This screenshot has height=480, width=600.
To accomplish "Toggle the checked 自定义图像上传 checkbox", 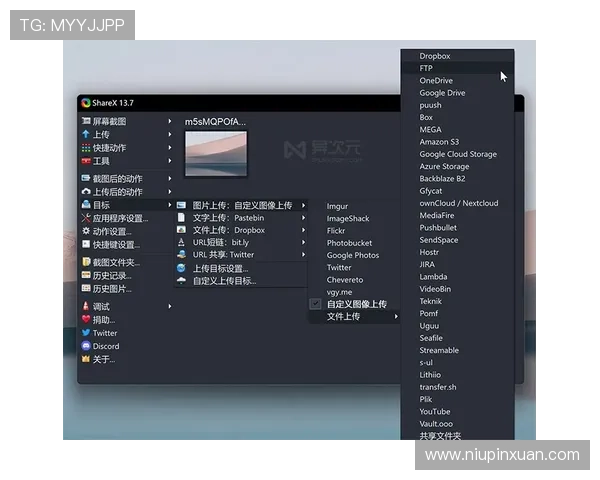I will [x=315, y=304].
